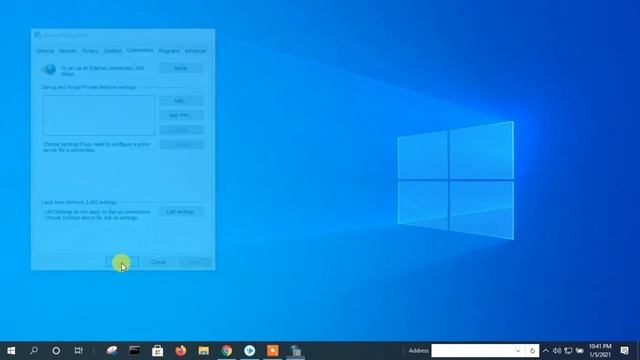Switch to the Advanced tab
Screen dimensions: 640x360
click(x=196, y=51)
